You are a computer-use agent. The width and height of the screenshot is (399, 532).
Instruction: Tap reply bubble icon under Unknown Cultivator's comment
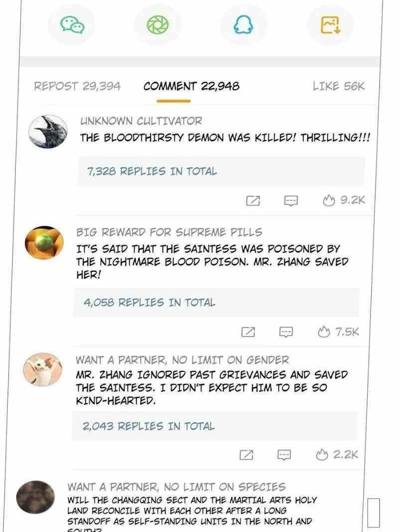[x=291, y=200]
